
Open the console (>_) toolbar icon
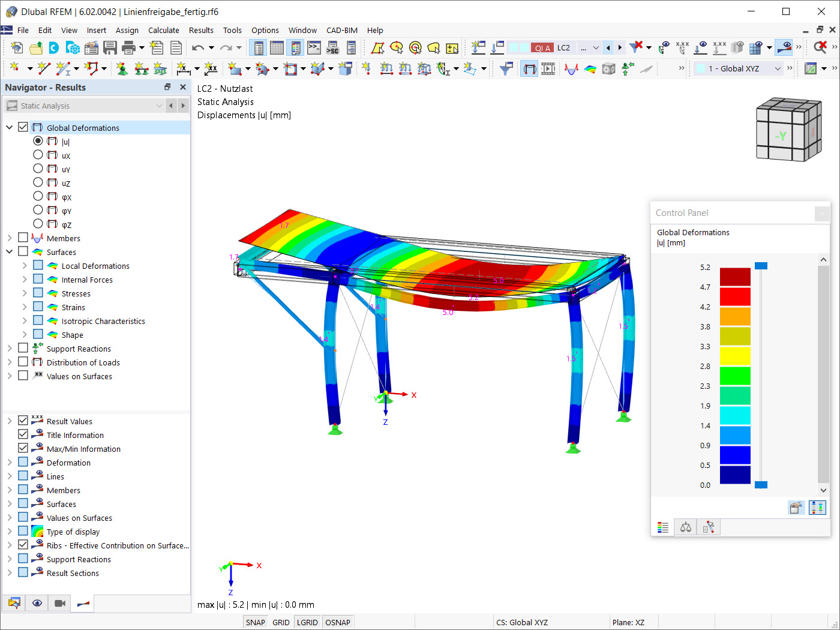point(314,47)
